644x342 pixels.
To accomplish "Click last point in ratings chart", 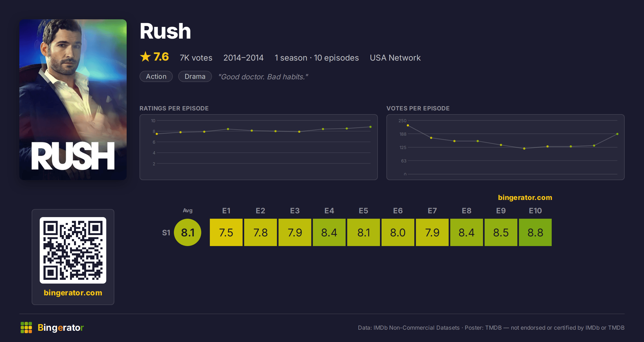I will (x=371, y=127).
